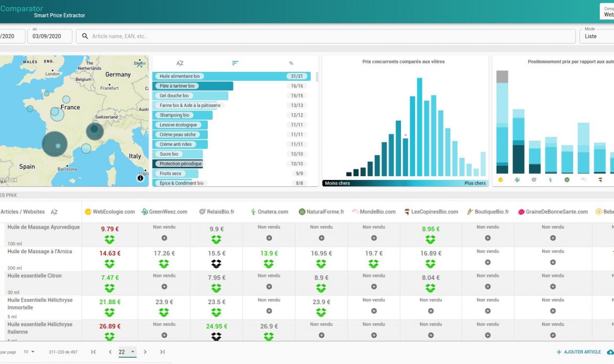Click black stock icon under 24.95 € price
Image resolution: width=614 pixels, height=364 pixels.
[x=216, y=336]
